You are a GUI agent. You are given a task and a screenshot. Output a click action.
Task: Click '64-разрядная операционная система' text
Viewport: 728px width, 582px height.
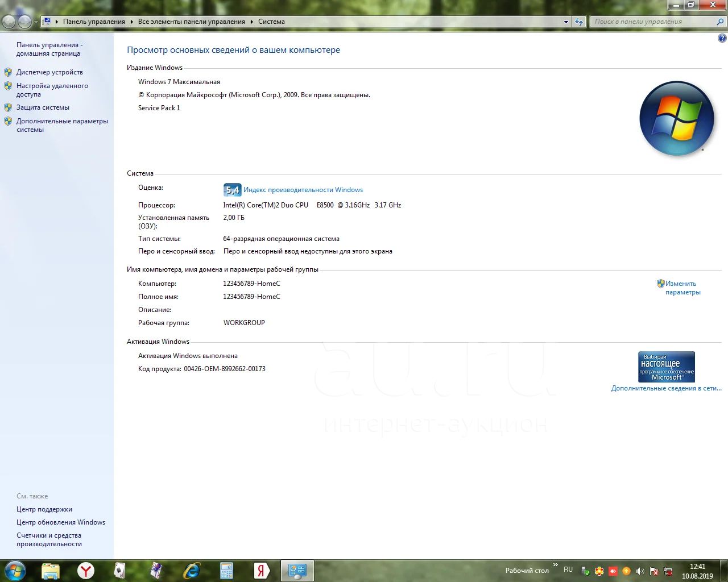point(281,239)
